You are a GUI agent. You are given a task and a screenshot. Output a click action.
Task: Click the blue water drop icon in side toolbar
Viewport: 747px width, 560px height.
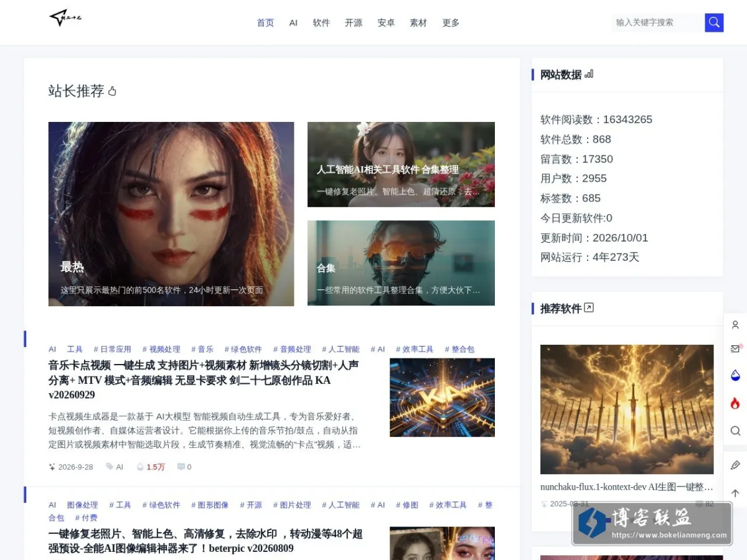[x=735, y=375]
